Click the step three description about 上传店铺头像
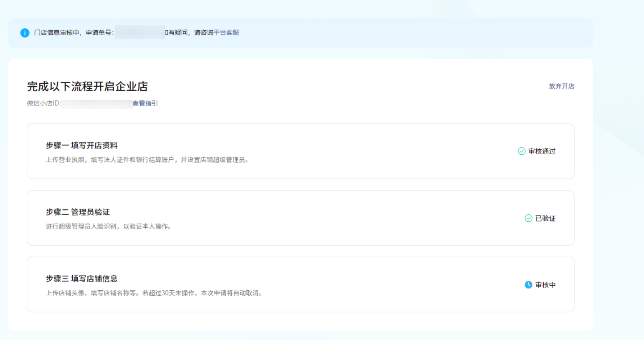This screenshot has width=644, height=340. (x=154, y=293)
